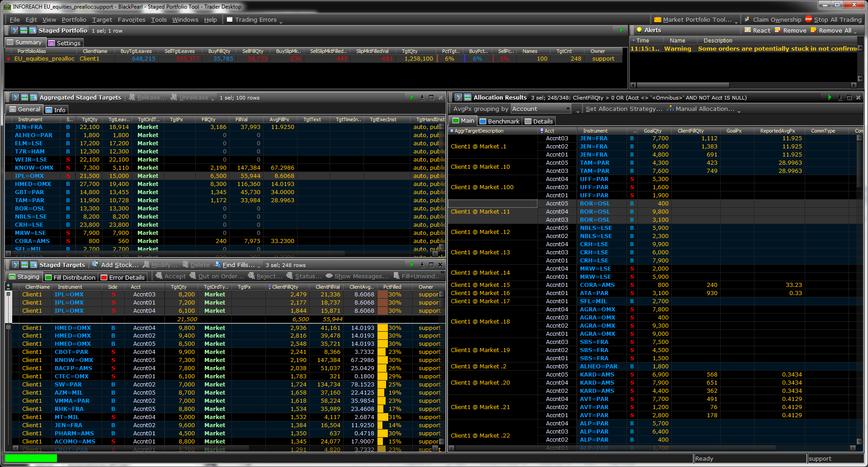Click the Market Portfolio Tool briefcase icon
The width and height of the screenshot is (868, 467).
coord(658,19)
